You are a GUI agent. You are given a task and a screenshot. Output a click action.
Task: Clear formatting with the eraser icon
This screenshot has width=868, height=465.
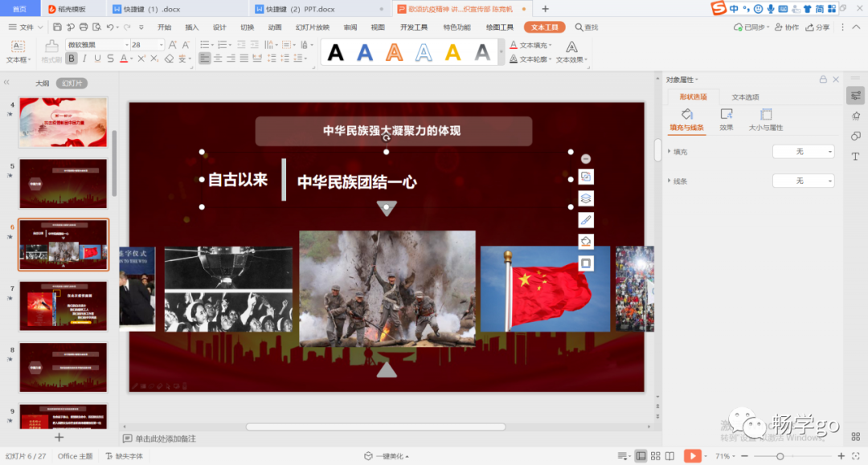point(169,59)
